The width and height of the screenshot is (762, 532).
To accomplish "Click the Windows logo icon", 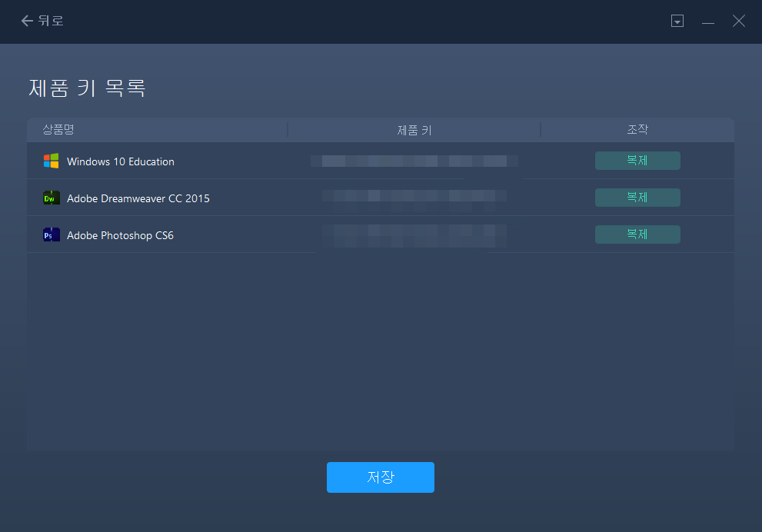I will (51, 161).
